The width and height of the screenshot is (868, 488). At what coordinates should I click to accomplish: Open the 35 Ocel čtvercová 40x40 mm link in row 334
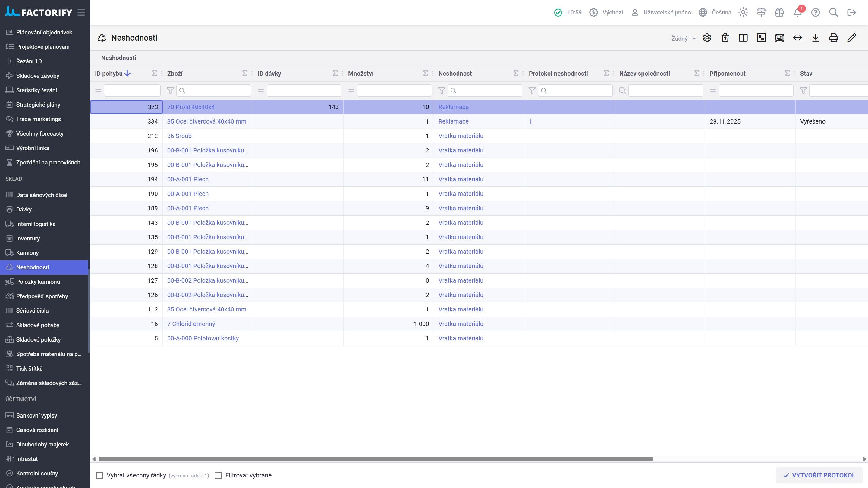point(206,121)
